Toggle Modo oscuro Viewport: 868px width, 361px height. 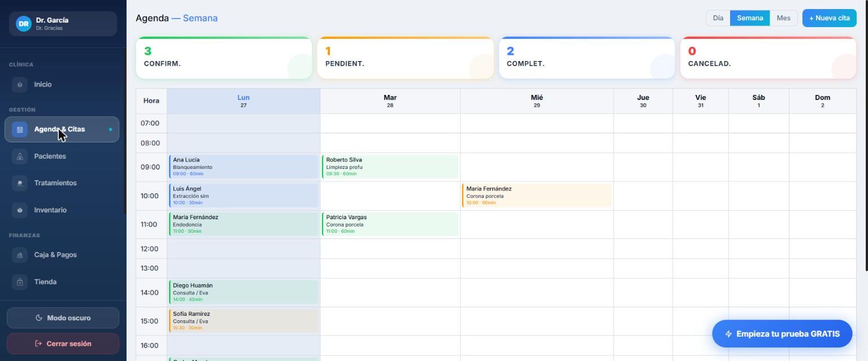(63, 318)
